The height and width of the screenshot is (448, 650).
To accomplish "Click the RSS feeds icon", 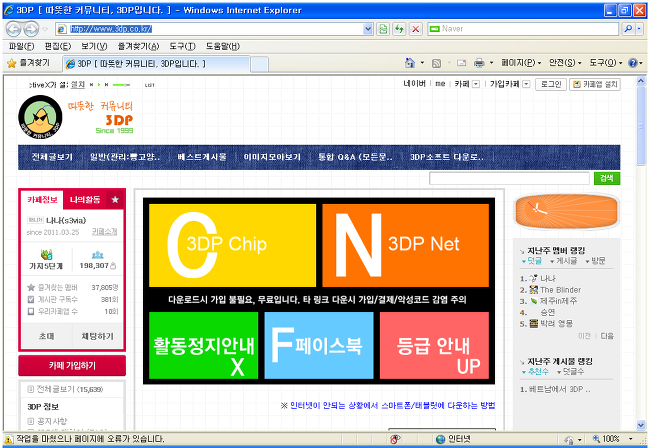I will (x=436, y=63).
